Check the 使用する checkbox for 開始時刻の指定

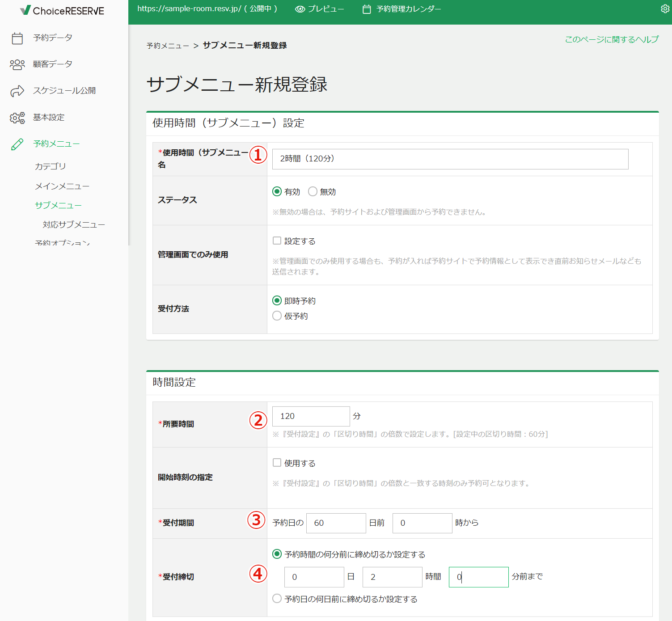pos(277,463)
